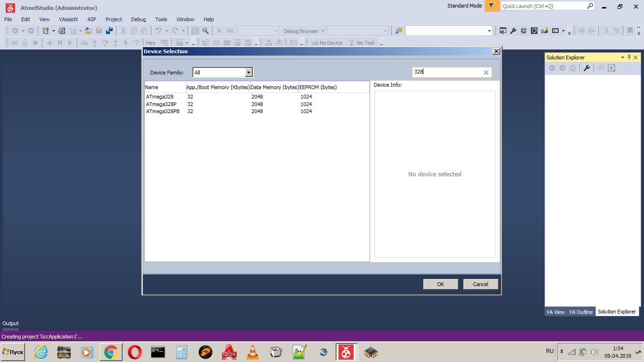Click the chip-like icon in main toolbar
644x362 pixels.
[x=534, y=31]
